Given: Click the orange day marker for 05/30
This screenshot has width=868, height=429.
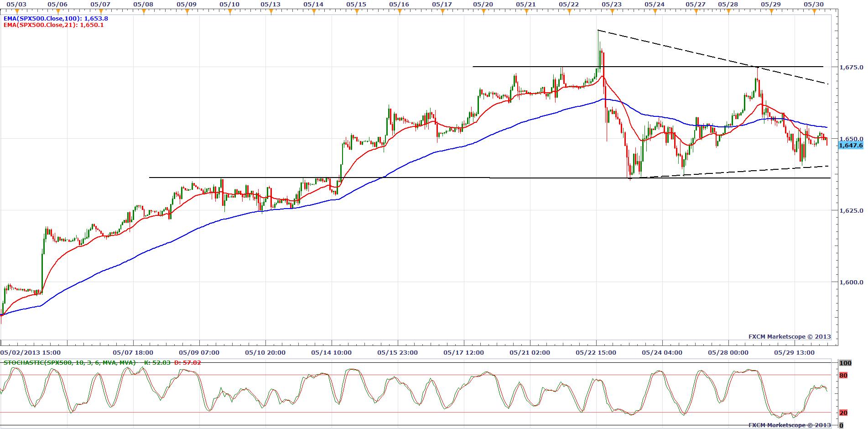Looking at the screenshot, I should point(814,11).
